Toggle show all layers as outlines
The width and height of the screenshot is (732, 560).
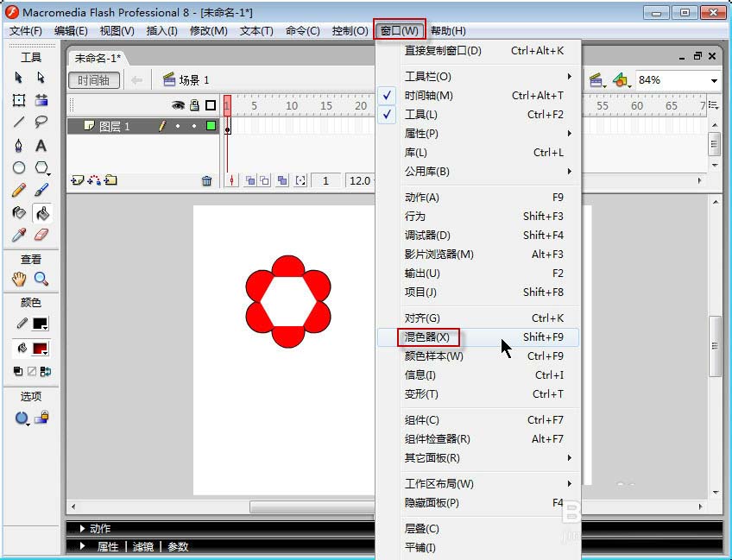[211, 105]
